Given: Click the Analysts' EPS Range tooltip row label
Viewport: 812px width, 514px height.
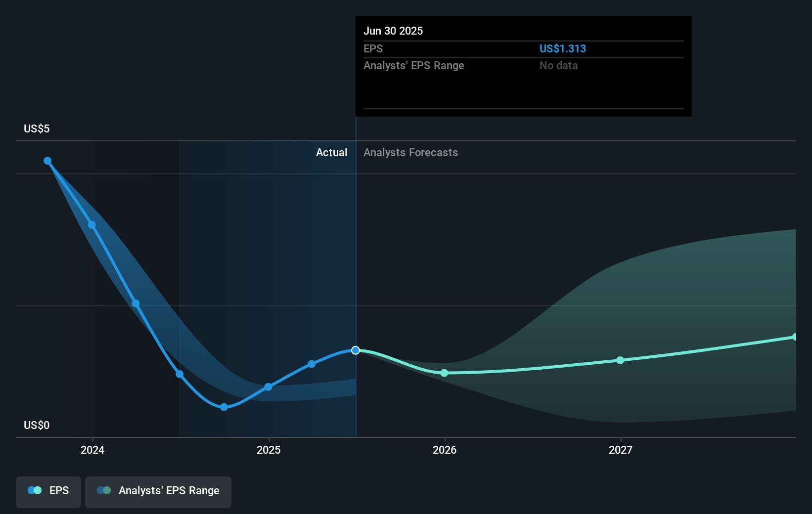Looking at the screenshot, I should click(413, 66).
